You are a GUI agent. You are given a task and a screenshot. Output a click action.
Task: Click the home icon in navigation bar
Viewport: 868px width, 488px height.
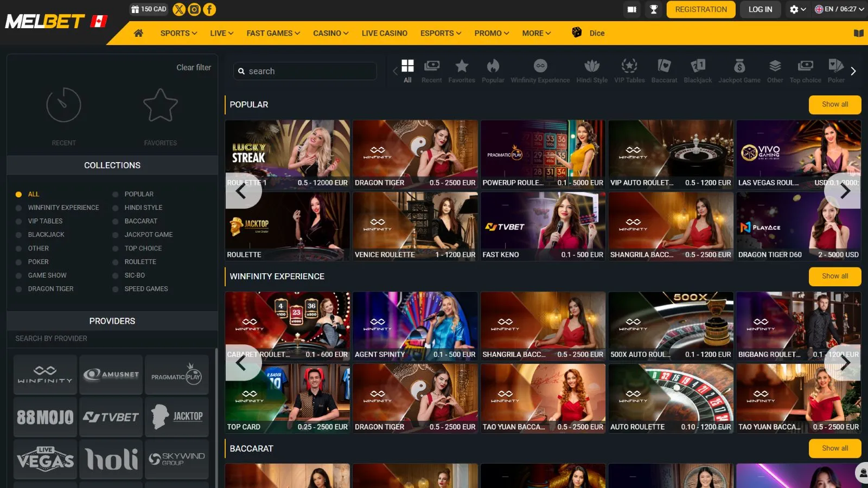pyautogui.click(x=138, y=33)
